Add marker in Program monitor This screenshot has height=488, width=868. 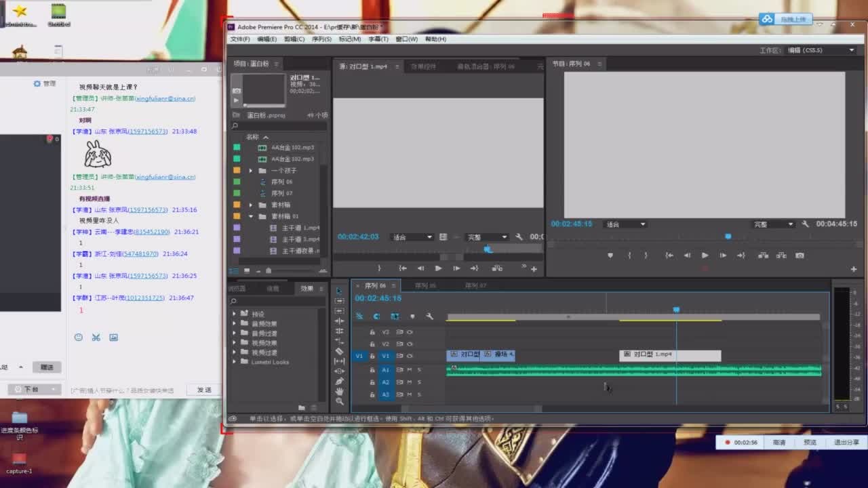610,256
